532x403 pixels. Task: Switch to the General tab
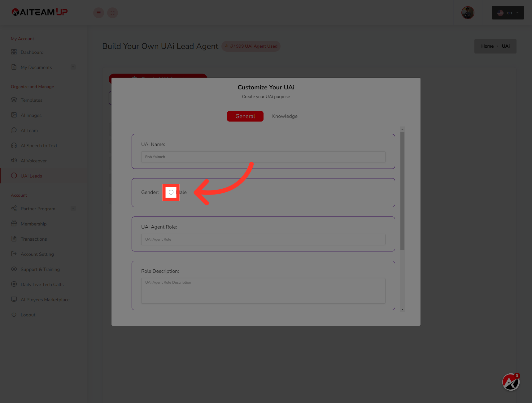[245, 116]
